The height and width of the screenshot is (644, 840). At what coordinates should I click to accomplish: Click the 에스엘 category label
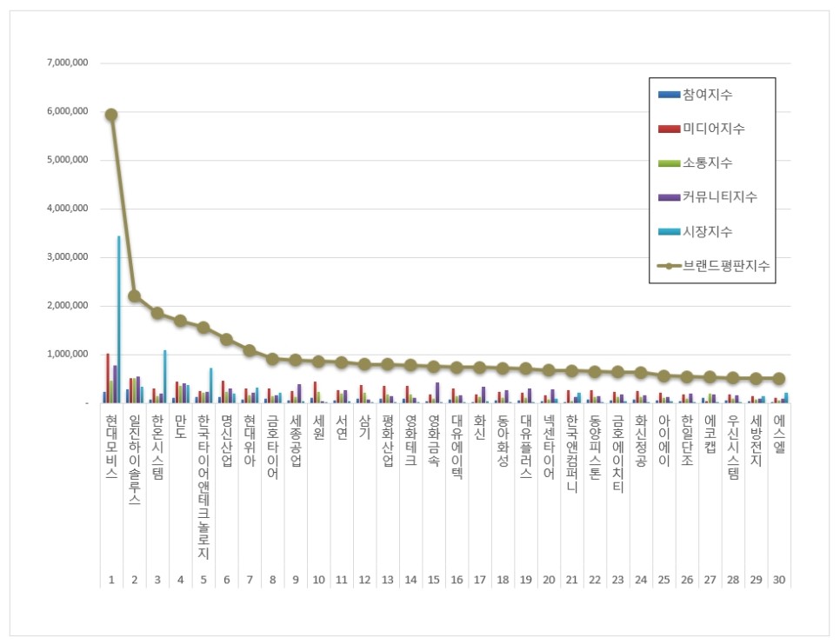click(779, 434)
